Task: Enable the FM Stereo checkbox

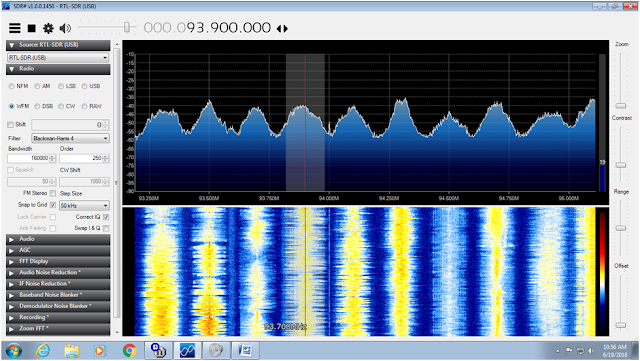Action: pos(53,193)
